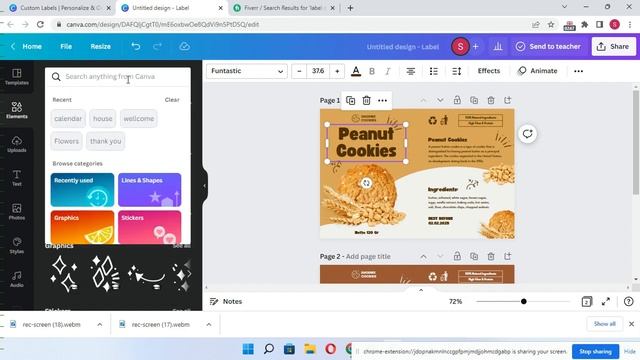Delete Page 1

click(491, 100)
